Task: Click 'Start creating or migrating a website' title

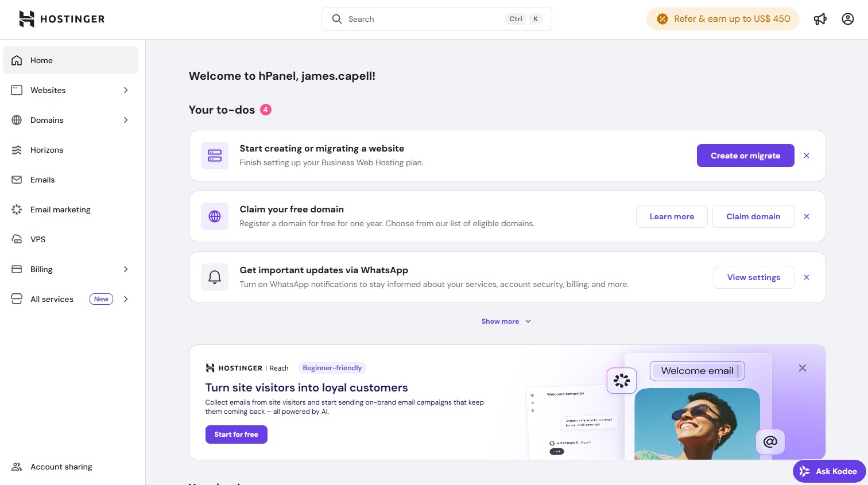Action: click(322, 149)
